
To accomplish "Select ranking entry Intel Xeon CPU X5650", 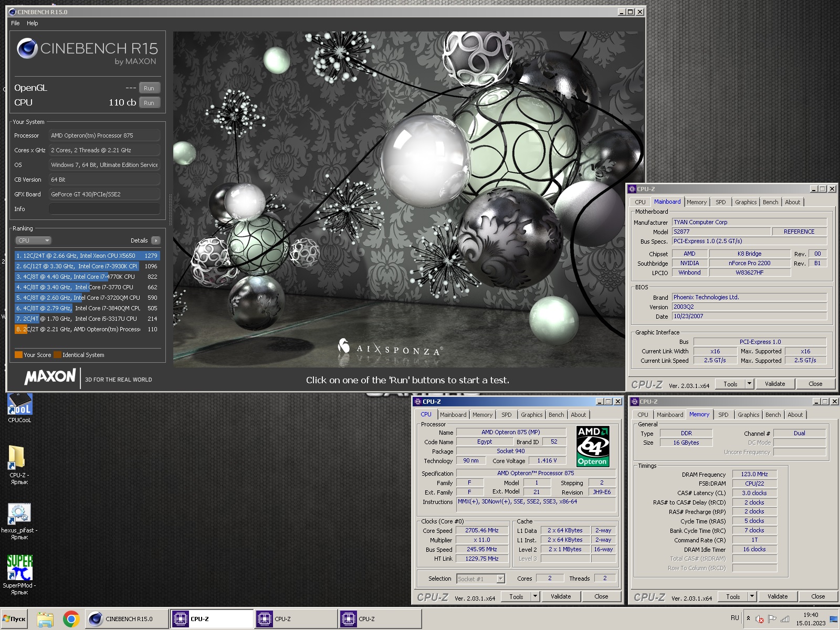I will (x=87, y=256).
